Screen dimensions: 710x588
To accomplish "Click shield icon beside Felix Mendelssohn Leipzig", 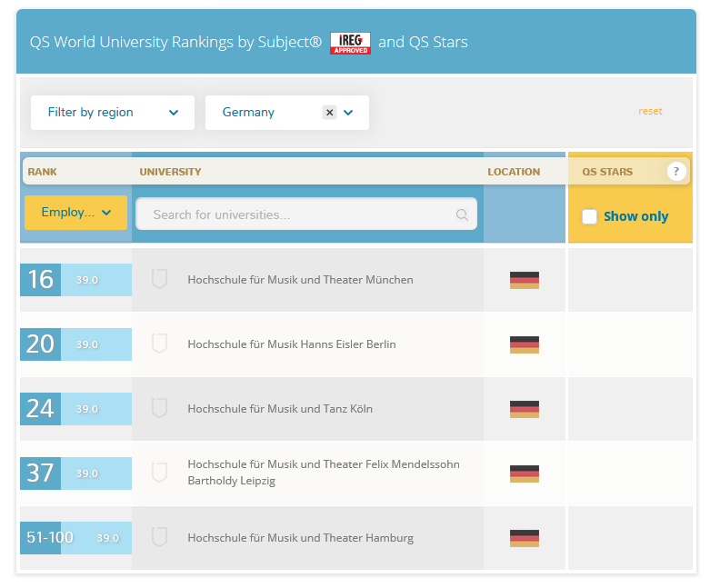I will point(159,473).
